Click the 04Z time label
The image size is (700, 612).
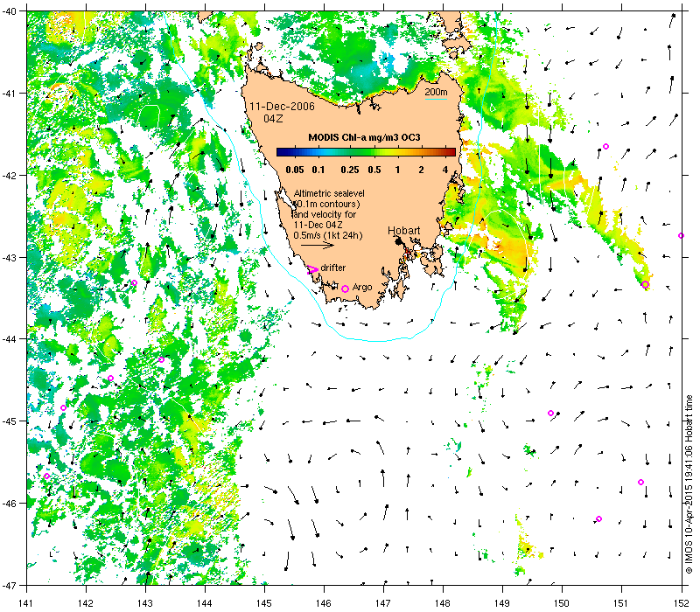click(273, 119)
